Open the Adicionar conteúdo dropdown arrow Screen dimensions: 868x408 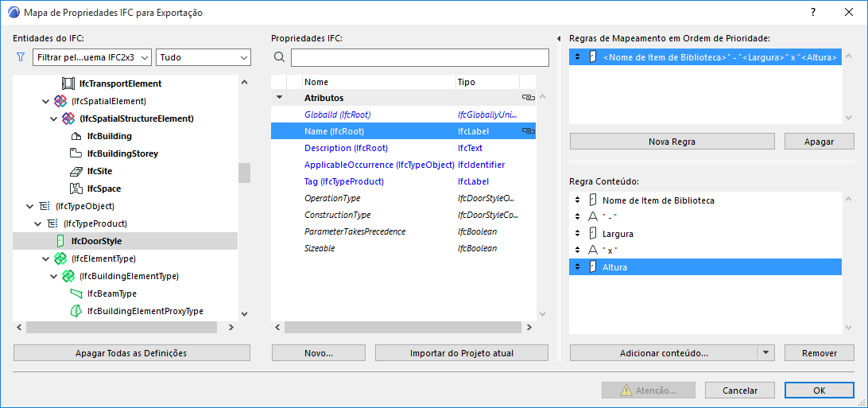click(766, 352)
